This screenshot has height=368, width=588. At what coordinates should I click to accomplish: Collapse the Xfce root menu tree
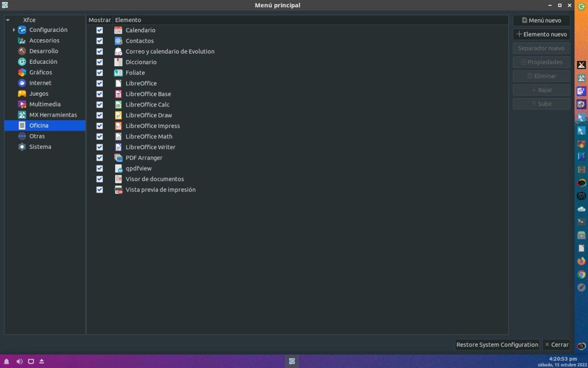pyautogui.click(x=8, y=20)
